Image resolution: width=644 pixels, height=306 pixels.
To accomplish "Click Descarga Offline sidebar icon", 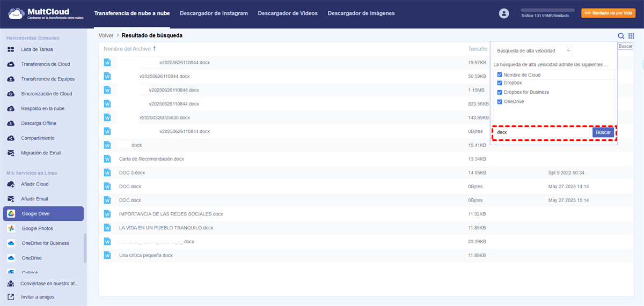I will pyautogui.click(x=11, y=123).
